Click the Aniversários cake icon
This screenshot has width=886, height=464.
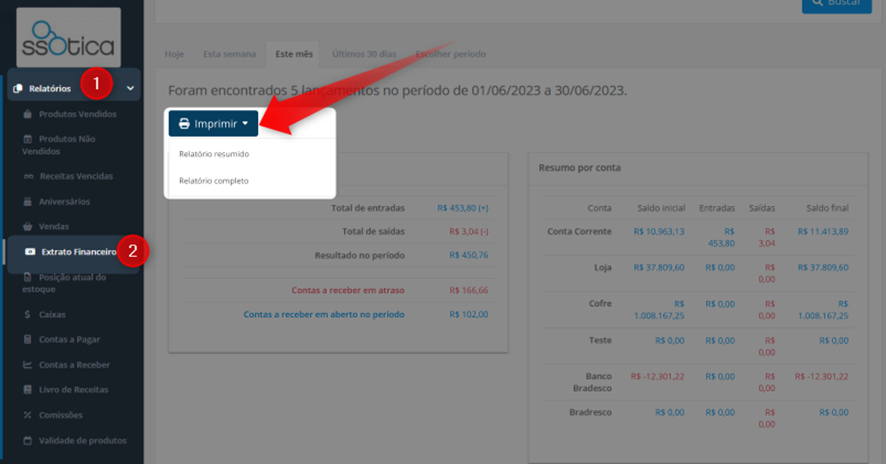tap(27, 202)
